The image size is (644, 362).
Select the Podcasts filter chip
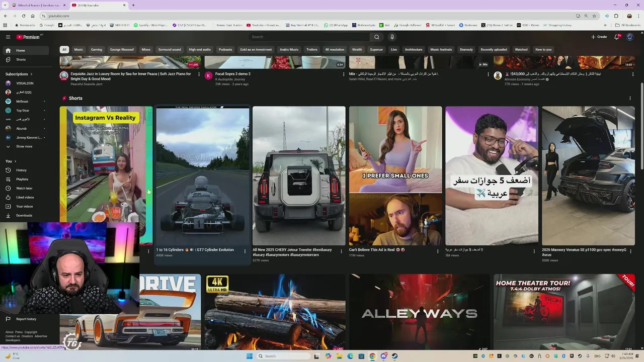[x=225, y=49]
